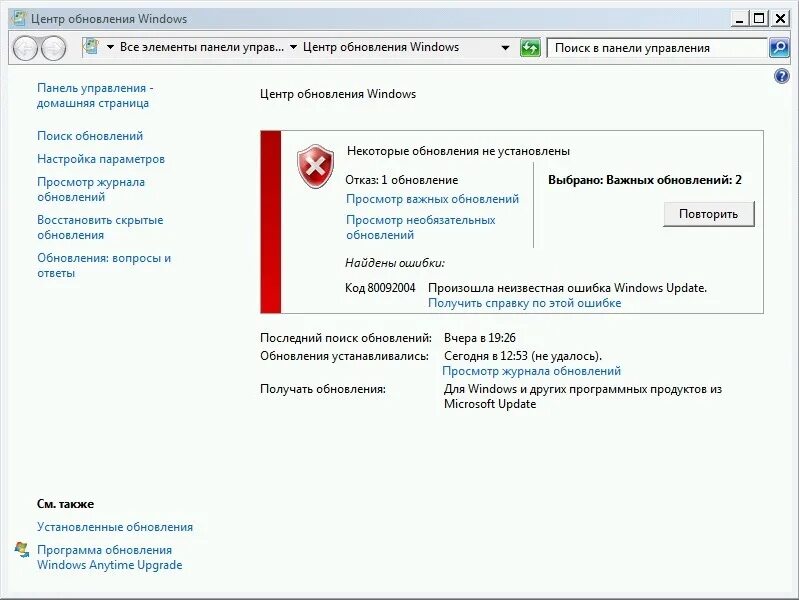Click 'Произошла неизвестная ошибка Windows Update.' text
The image size is (799, 600).
point(567,288)
